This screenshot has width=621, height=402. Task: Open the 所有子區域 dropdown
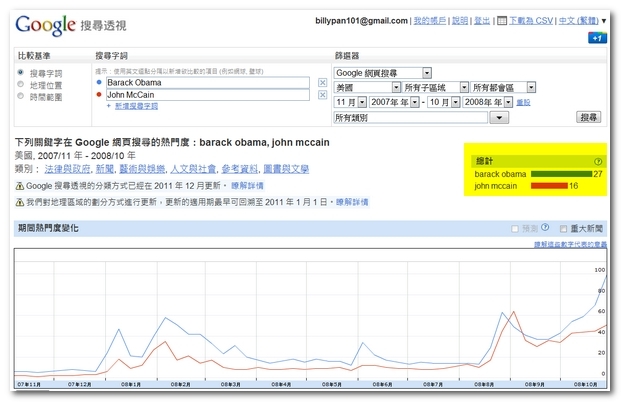coord(436,88)
